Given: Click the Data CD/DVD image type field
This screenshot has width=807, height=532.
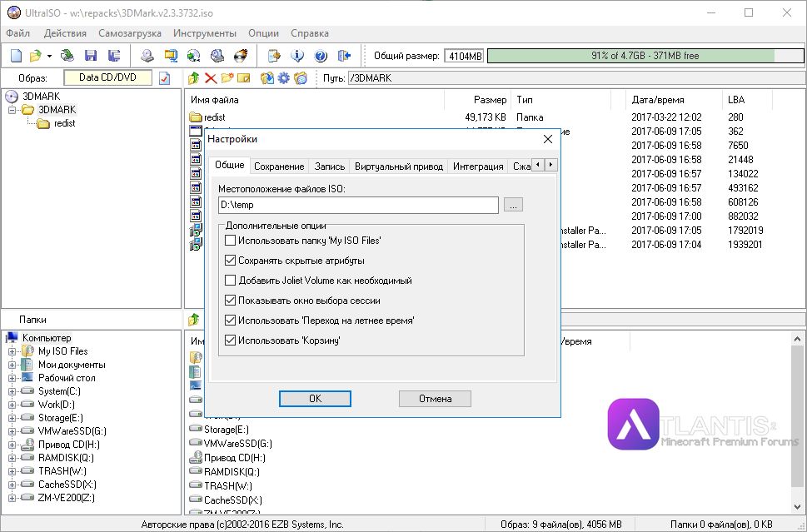Looking at the screenshot, I should pos(107,77).
